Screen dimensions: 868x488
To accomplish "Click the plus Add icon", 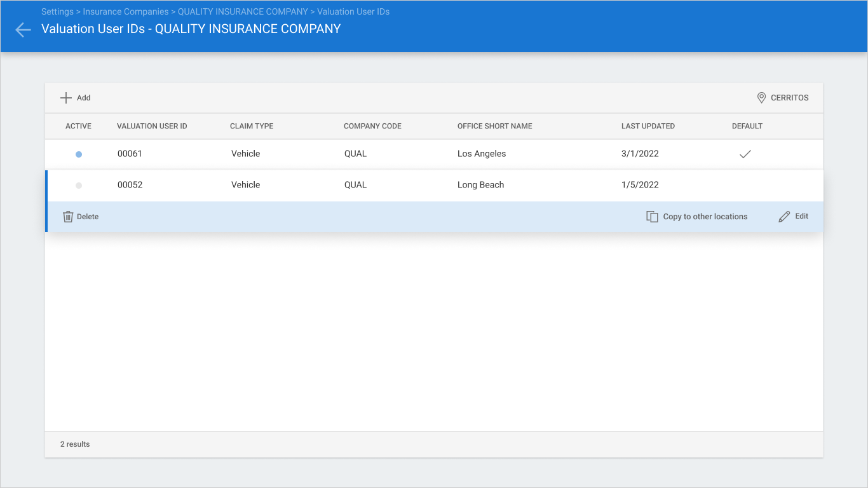I will pos(66,98).
